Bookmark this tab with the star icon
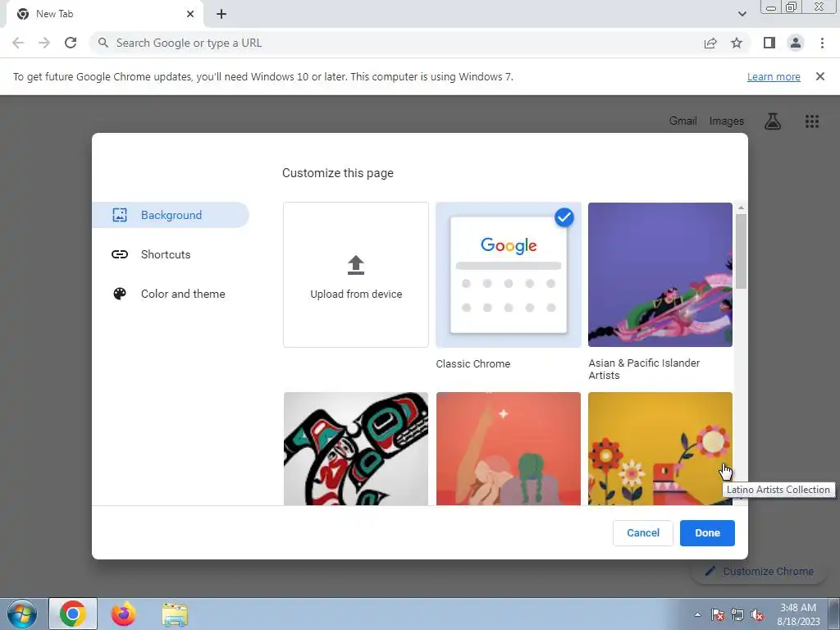Image resolution: width=840 pixels, height=630 pixels. [737, 43]
